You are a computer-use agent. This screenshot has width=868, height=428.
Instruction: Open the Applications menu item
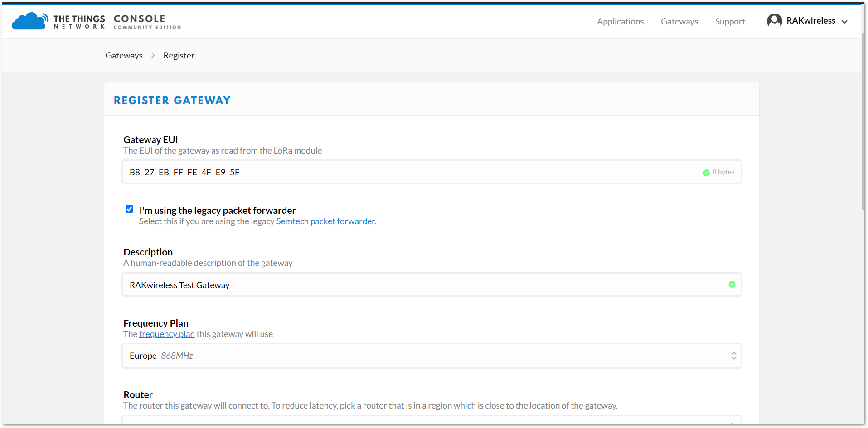620,21
